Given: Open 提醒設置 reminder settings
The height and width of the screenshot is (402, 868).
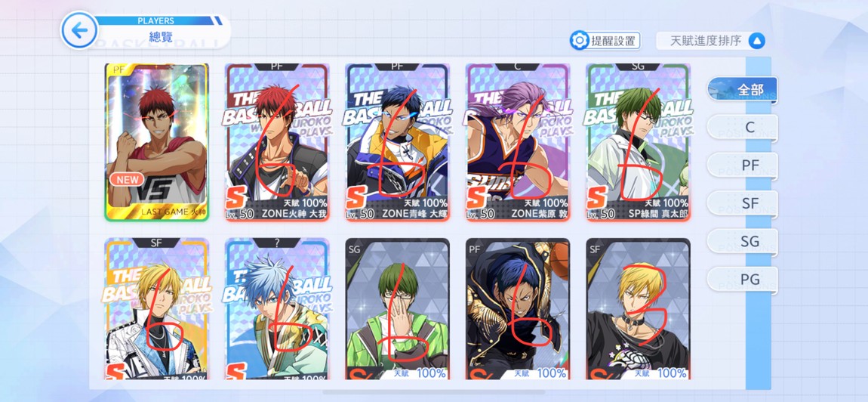Looking at the screenshot, I should point(605,41).
